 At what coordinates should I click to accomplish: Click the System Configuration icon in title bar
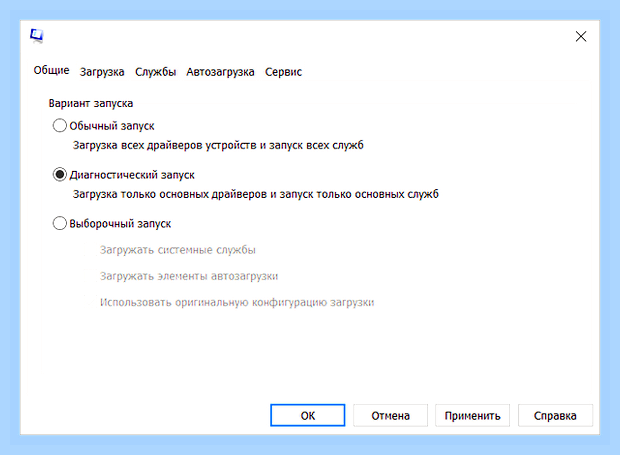click(37, 36)
